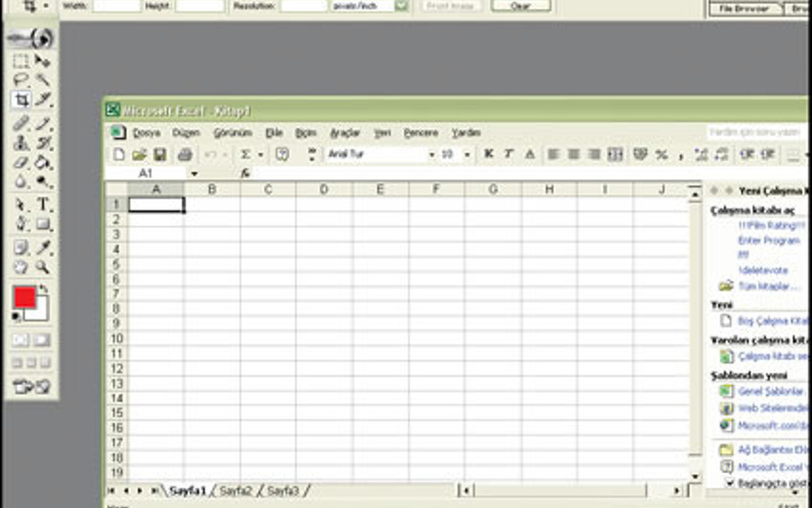Click the Tüm kitaplar link
The height and width of the screenshot is (508, 812).
coord(762,286)
